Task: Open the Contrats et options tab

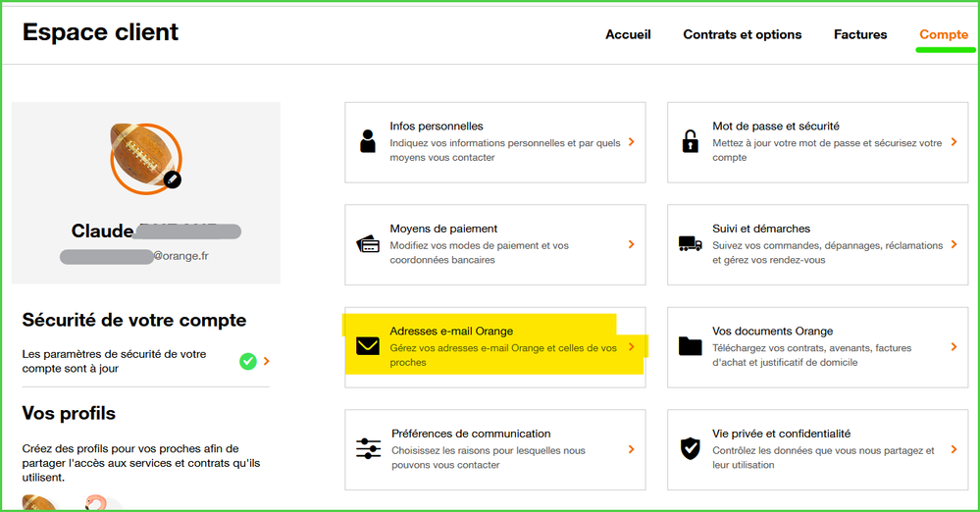Action: (742, 34)
